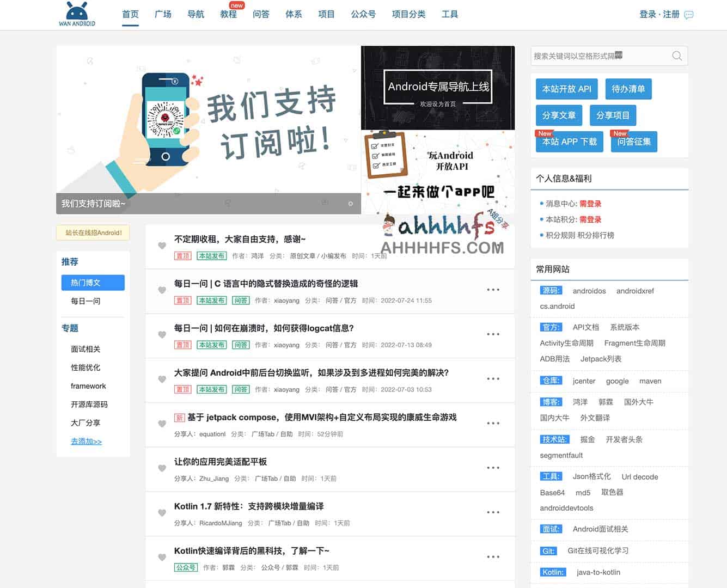Open the 项目 tab

tap(326, 14)
